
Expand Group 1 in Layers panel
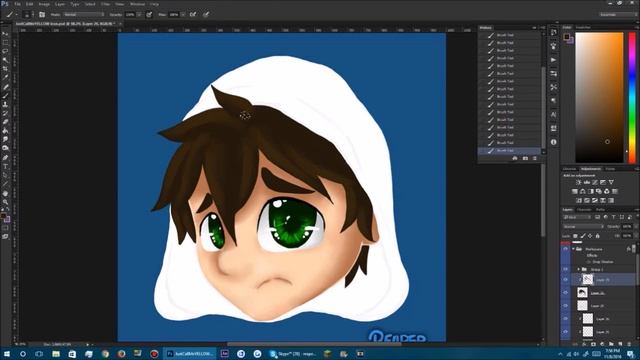click(578, 269)
